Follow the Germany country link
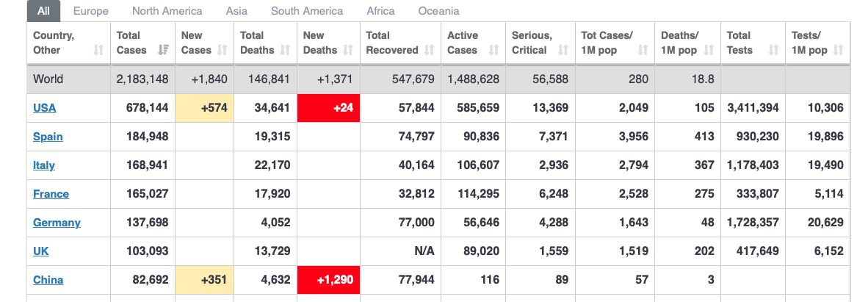 [x=57, y=223]
